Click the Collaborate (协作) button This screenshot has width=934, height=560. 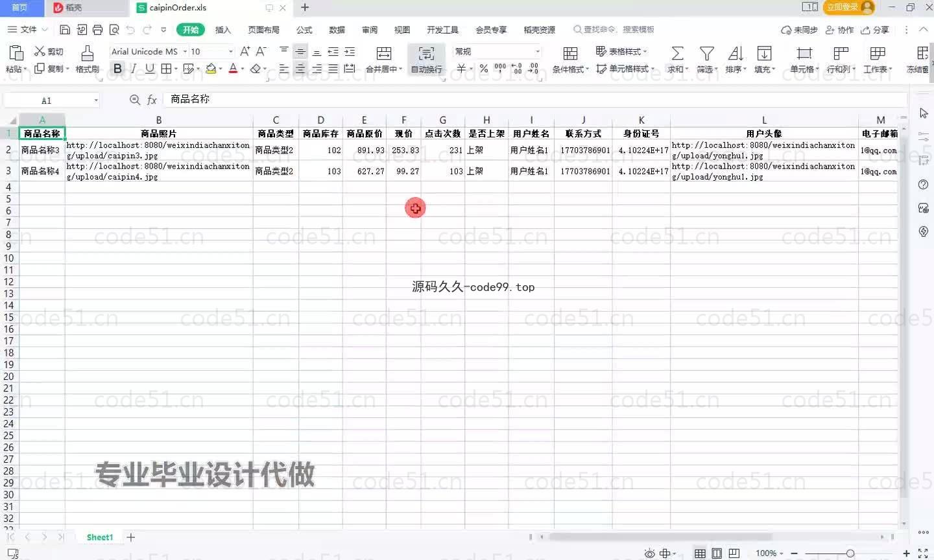[839, 30]
